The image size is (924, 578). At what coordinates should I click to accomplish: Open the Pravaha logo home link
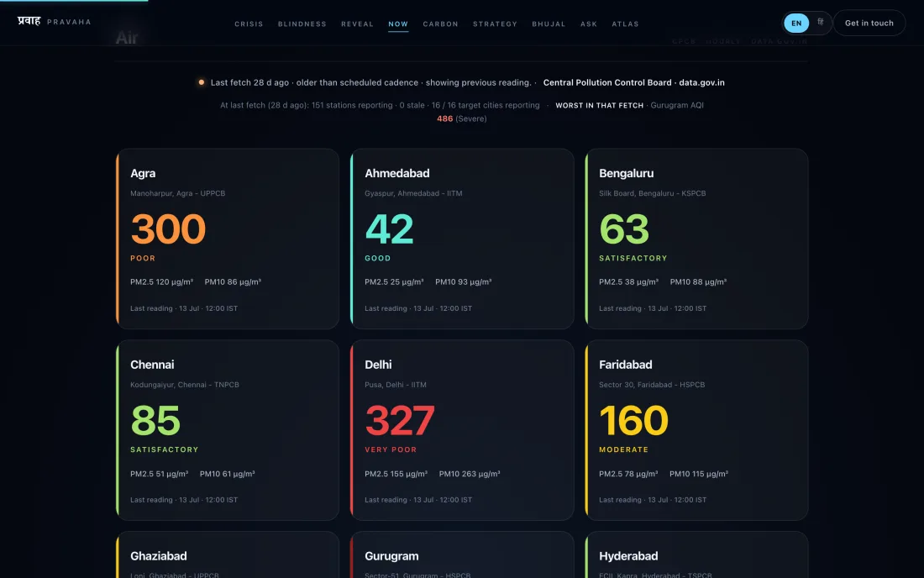pyautogui.click(x=55, y=22)
